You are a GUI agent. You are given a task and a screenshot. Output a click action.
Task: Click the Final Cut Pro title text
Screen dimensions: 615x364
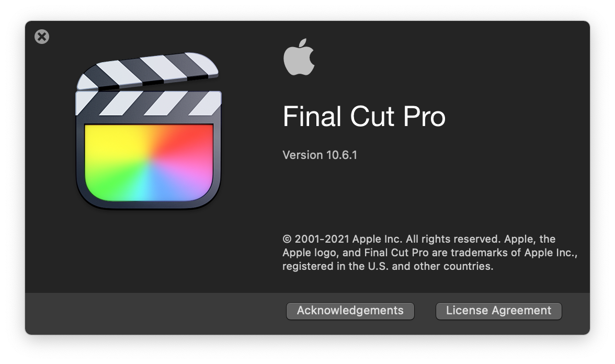364,116
